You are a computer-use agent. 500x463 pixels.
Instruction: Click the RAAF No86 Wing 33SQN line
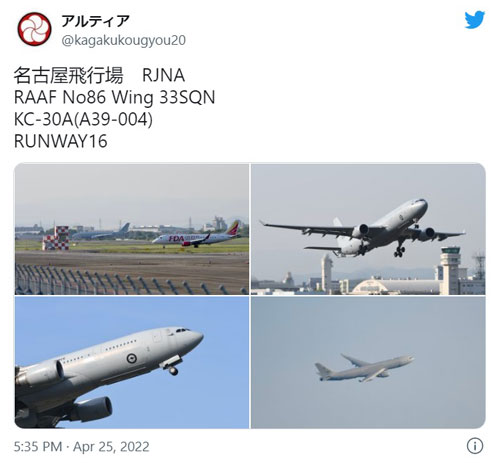tap(114, 97)
